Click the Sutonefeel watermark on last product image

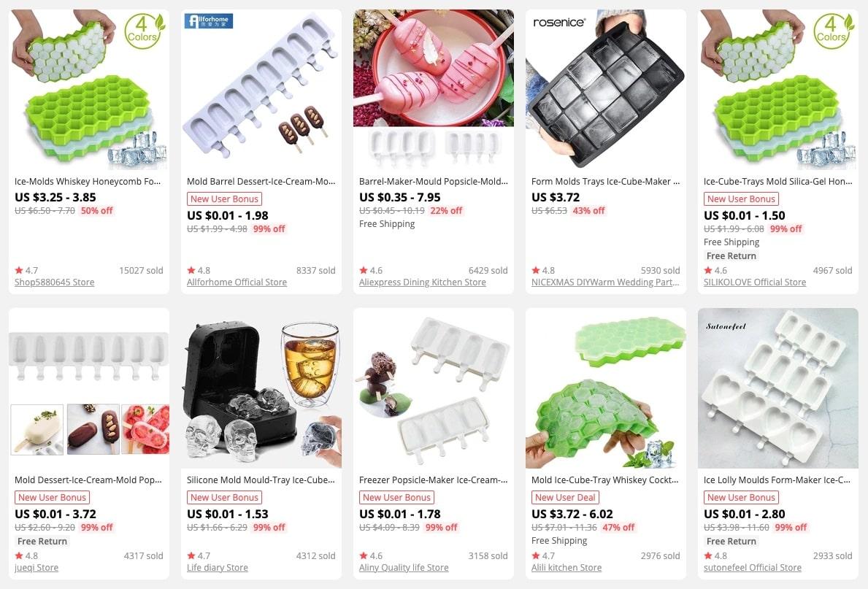click(x=726, y=326)
